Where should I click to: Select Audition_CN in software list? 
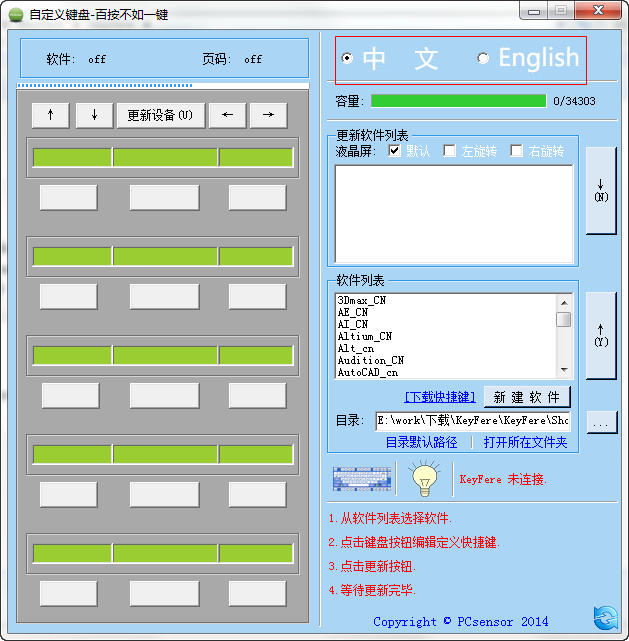pos(371,360)
